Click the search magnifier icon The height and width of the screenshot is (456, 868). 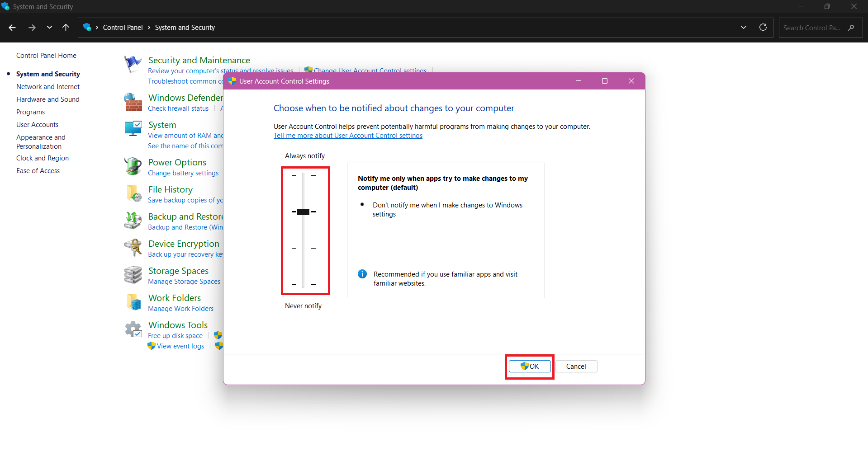click(x=851, y=28)
